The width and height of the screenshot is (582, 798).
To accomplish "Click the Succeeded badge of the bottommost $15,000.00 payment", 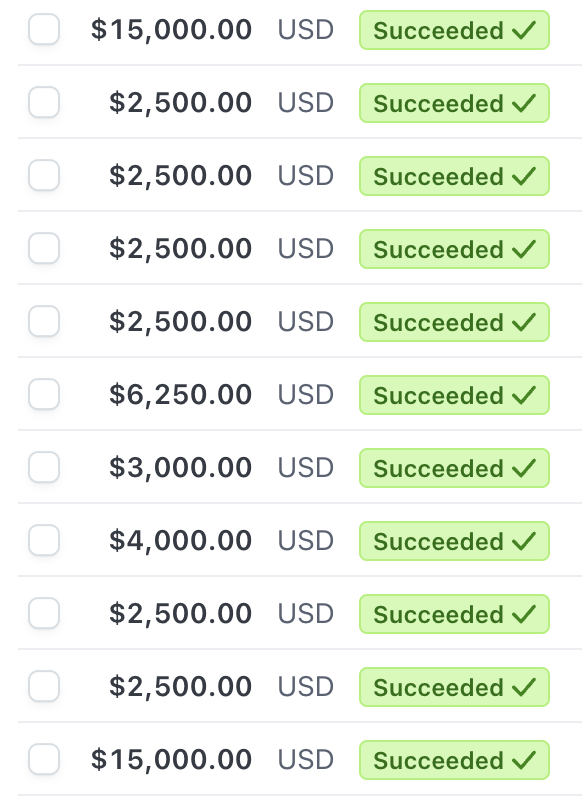I will click(x=454, y=760).
